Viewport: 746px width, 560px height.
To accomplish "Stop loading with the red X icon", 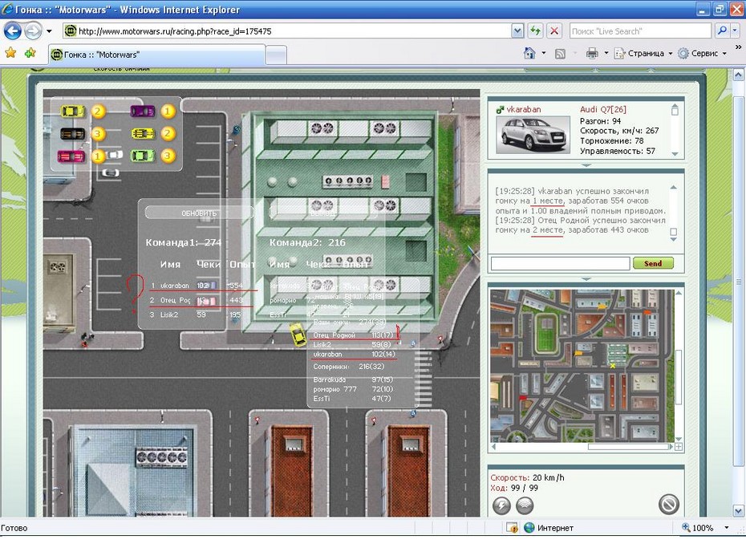I will click(x=553, y=31).
